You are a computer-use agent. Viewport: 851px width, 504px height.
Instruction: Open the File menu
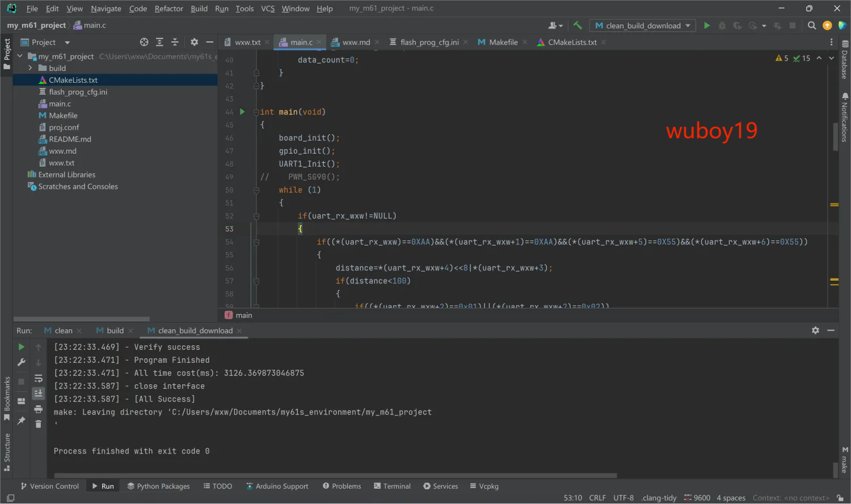pos(32,9)
